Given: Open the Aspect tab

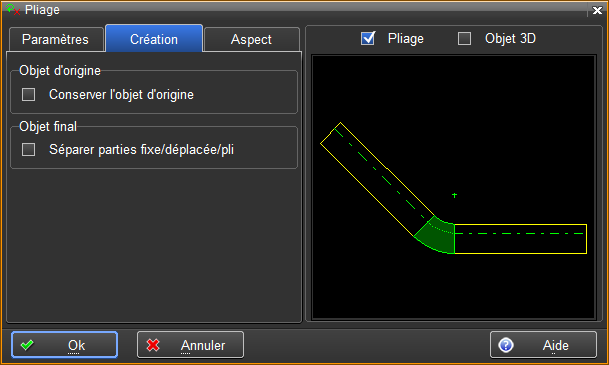Looking at the screenshot, I should coord(251,39).
